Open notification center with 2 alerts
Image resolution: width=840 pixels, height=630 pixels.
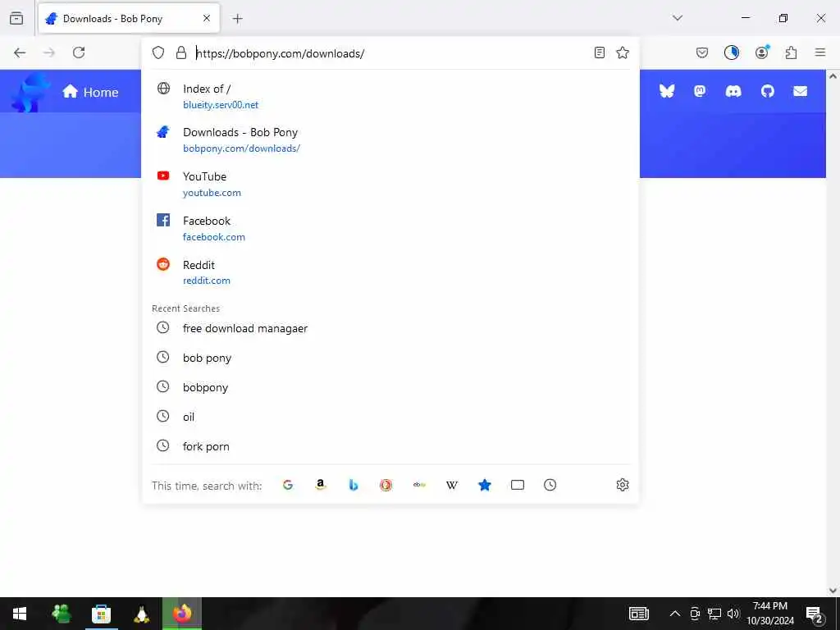click(x=815, y=614)
